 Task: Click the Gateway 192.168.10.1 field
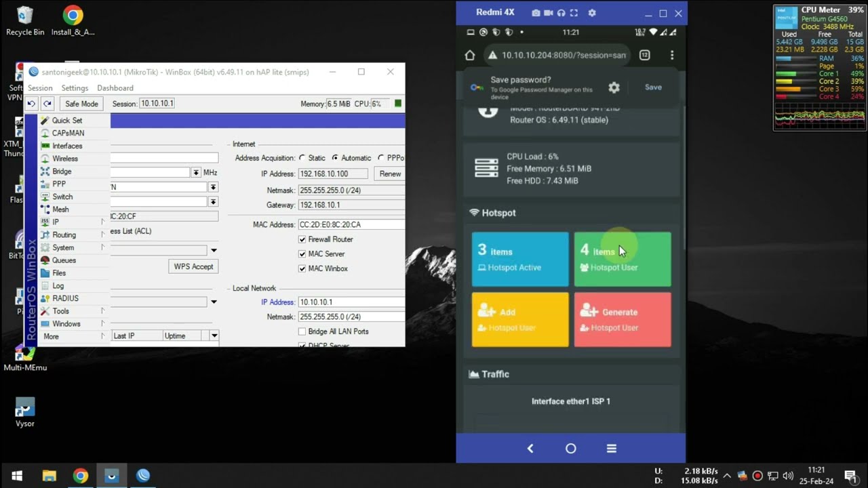click(351, 205)
